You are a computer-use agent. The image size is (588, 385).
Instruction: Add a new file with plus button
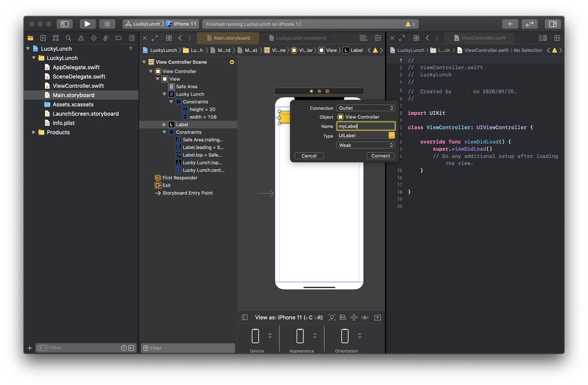[30, 348]
